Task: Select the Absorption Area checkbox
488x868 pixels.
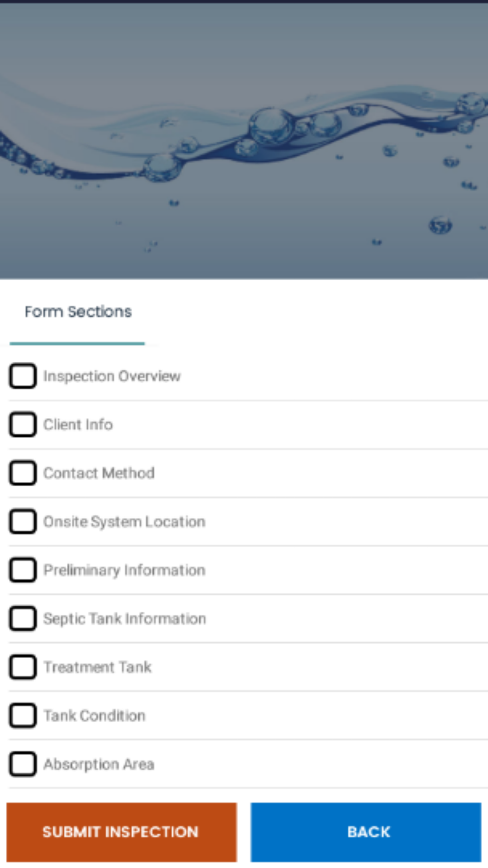Action: 22,764
